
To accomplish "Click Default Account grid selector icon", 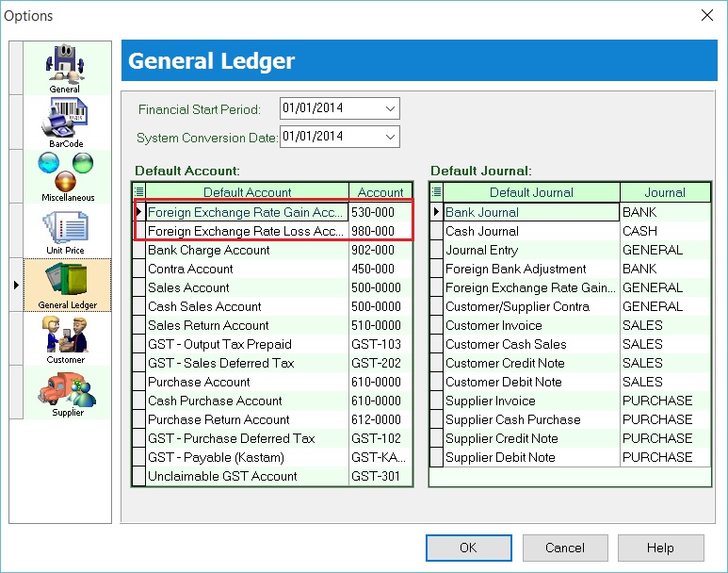I will tap(139, 192).
